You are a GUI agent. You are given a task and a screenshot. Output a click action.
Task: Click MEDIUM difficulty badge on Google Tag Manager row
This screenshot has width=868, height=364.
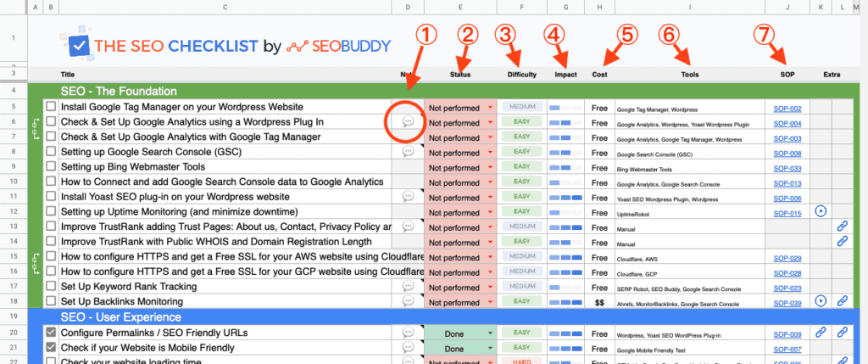click(x=522, y=106)
